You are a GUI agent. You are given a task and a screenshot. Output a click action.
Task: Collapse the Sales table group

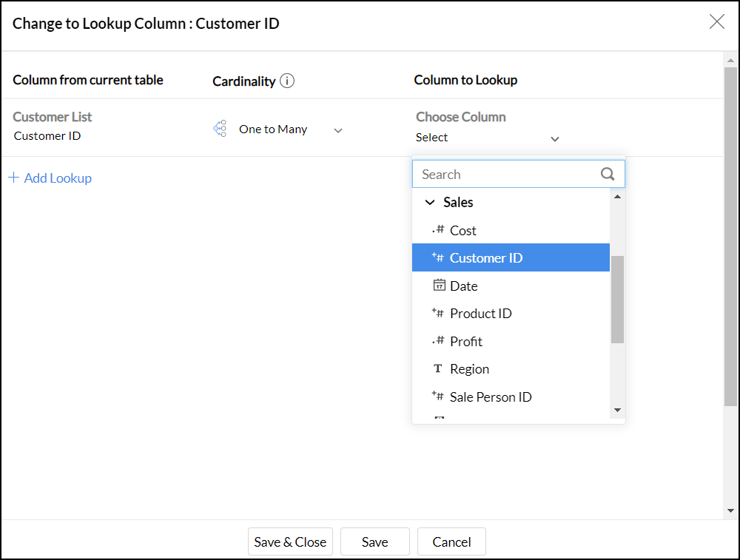point(430,203)
